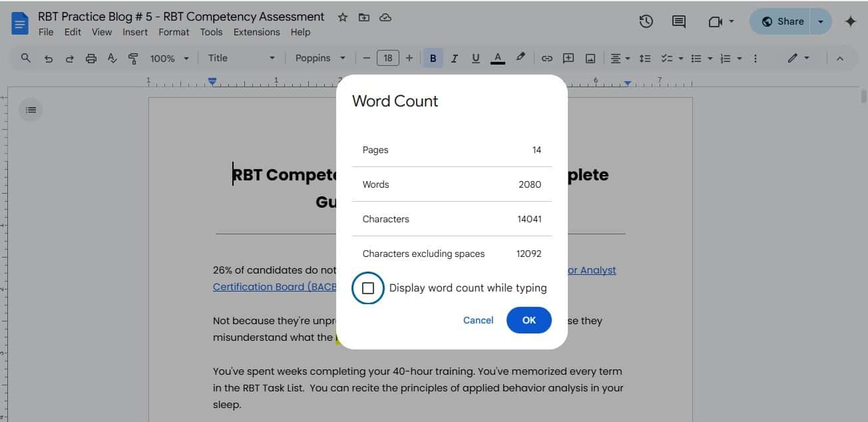Screen dimensions: 868x422
Task: Add a comment with the toolbar icon
Action: (x=568, y=58)
